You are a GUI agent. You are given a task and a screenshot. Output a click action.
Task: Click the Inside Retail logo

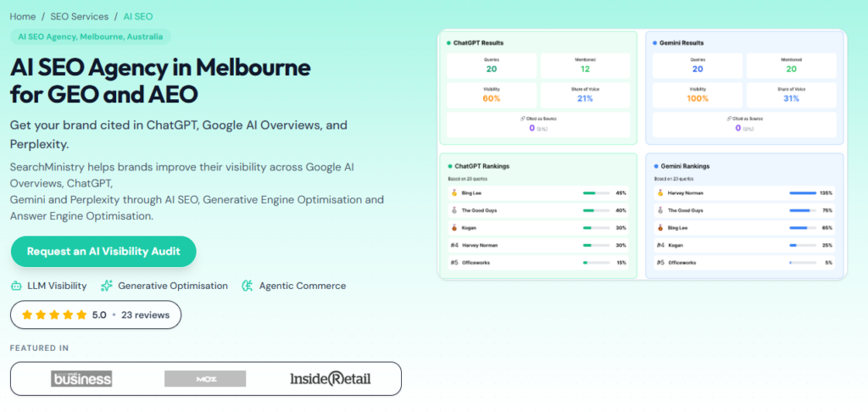point(331,379)
